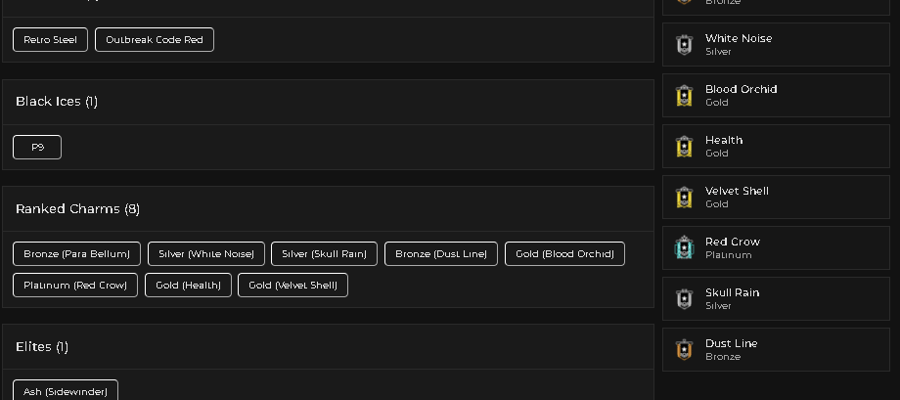Screen dimensions: 900x400
Task: Click the P9 Black Ice tag
Action: pyautogui.click(x=37, y=147)
